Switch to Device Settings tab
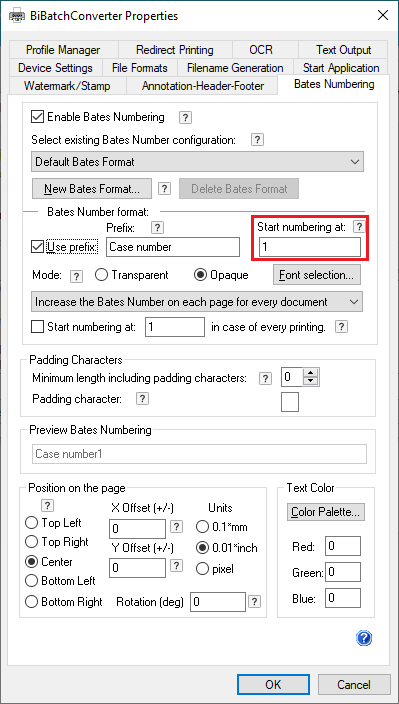The image size is (399, 704). click(55, 68)
